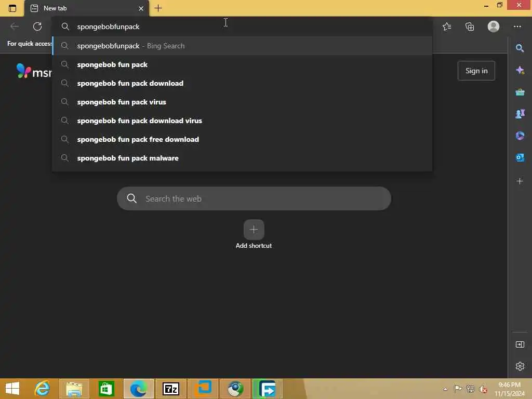Launch Internet Explorer from taskbar
The width and height of the screenshot is (532, 399).
point(42,389)
